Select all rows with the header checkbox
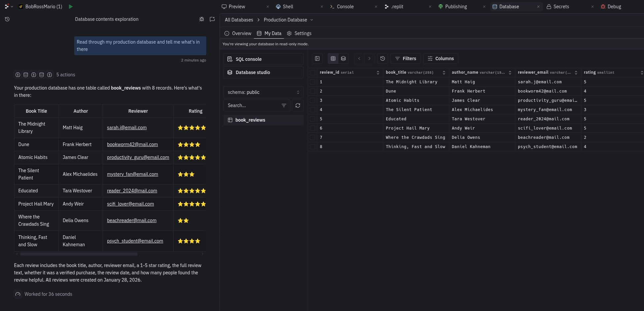644x311 pixels. click(312, 72)
